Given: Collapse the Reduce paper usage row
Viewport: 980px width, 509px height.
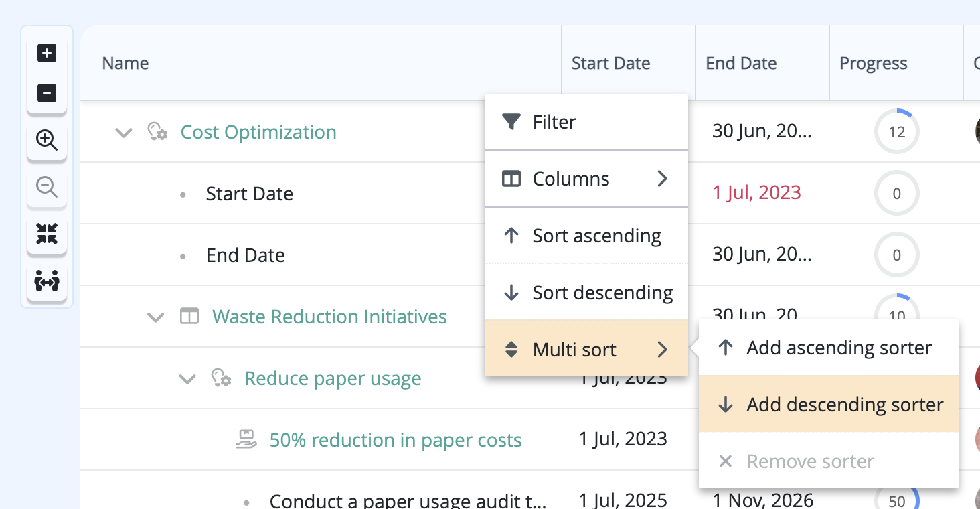Looking at the screenshot, I should [x=187, y=379].
